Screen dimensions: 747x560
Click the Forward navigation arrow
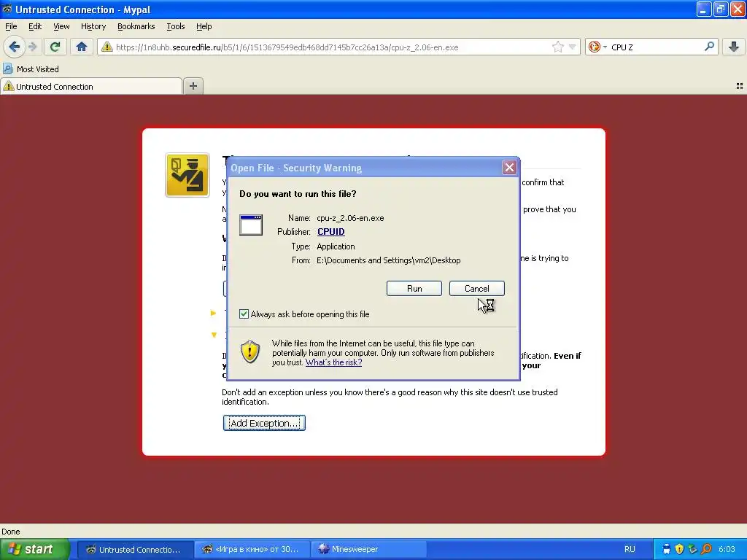(x=33, y=47)
